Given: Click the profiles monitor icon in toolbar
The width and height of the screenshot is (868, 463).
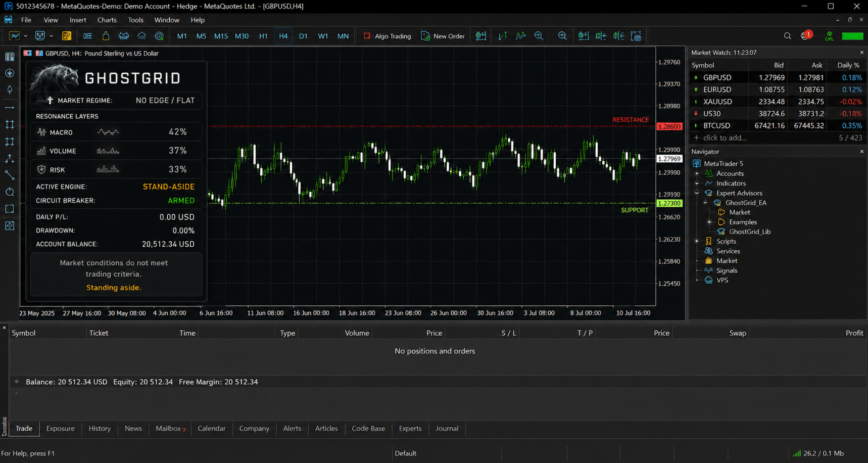Looking at the screenshot, I should (40, 36).
